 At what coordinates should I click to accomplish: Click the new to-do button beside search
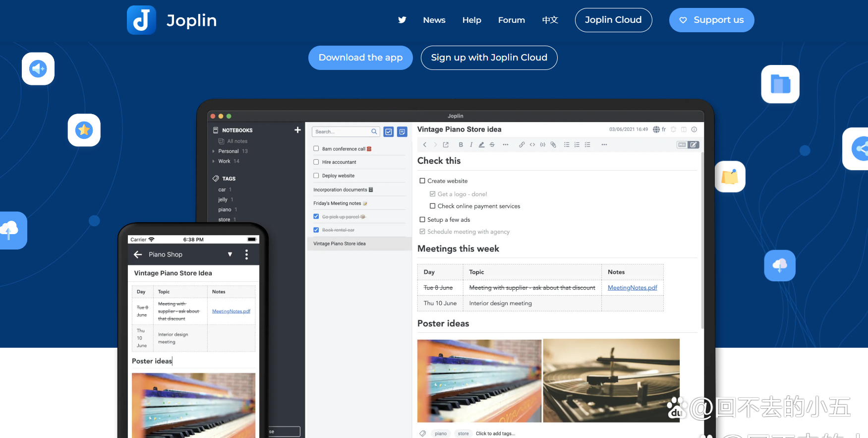click(x=389, y=132)
